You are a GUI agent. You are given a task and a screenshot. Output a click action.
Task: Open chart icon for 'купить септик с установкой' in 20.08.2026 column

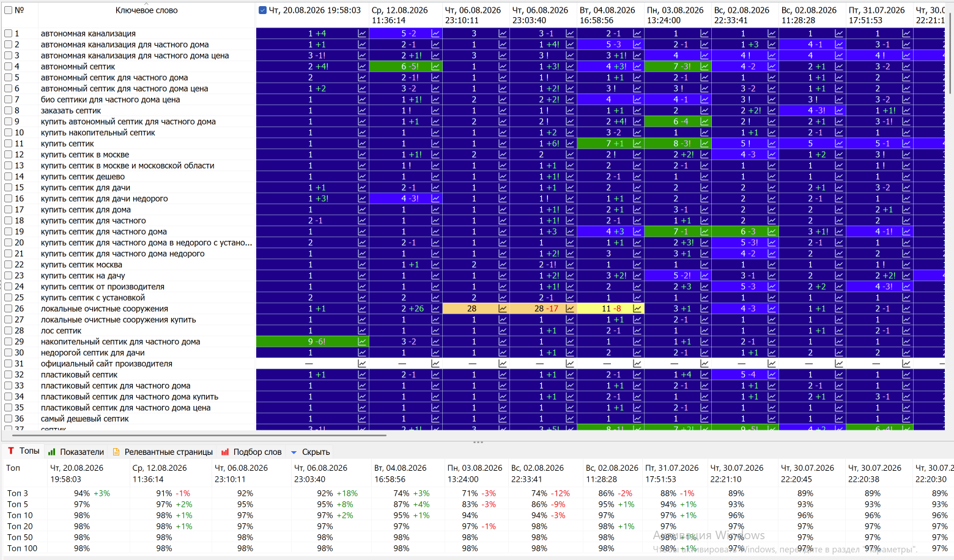coord(362,298)
